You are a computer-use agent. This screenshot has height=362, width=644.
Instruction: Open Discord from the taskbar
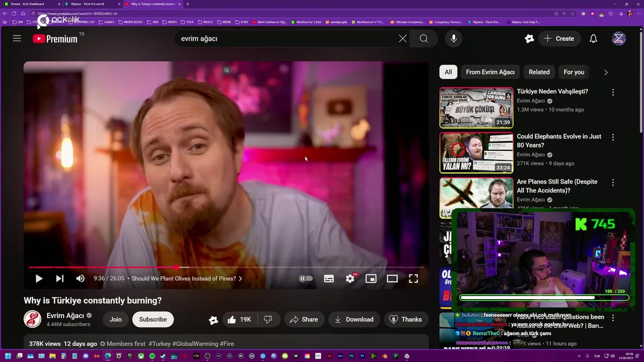tap(86, 356)
